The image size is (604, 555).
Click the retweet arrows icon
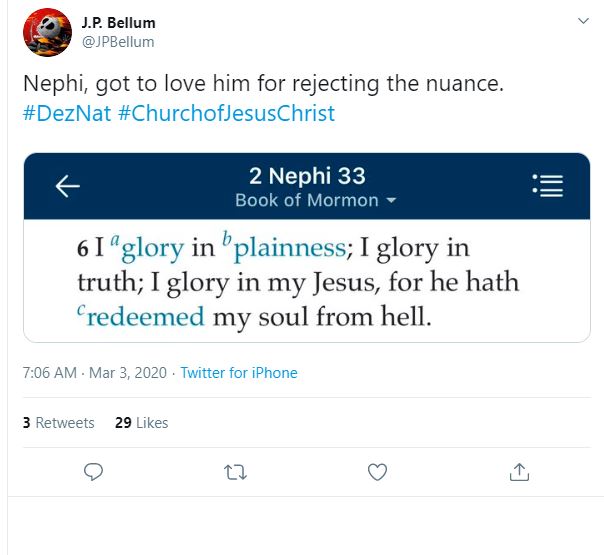pyautogui.click(x=235, y=471)
